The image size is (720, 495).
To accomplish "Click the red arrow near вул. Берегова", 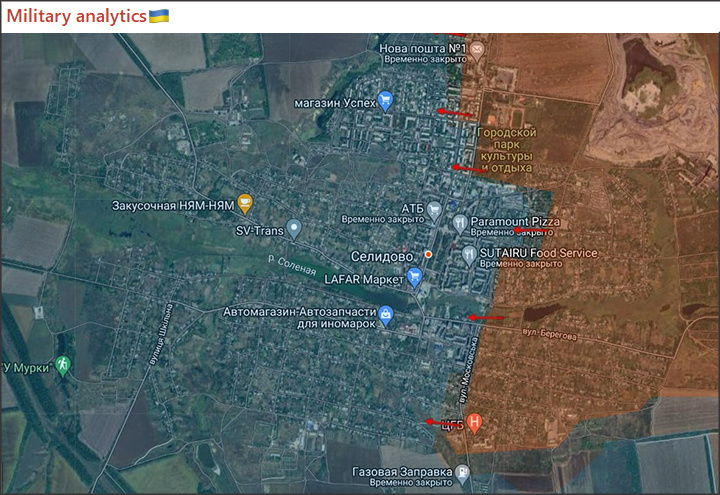I will pyautogui.click(x=486, y=318).
